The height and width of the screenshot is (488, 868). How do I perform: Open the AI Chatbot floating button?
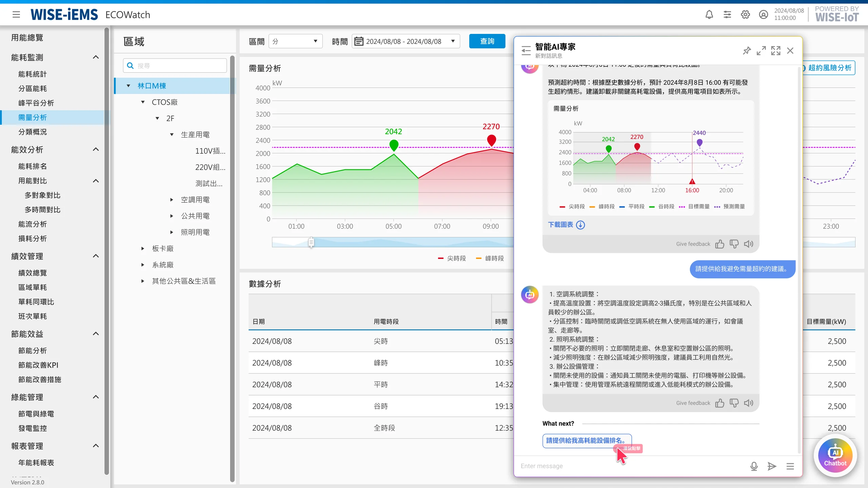[x=835, y=456]
